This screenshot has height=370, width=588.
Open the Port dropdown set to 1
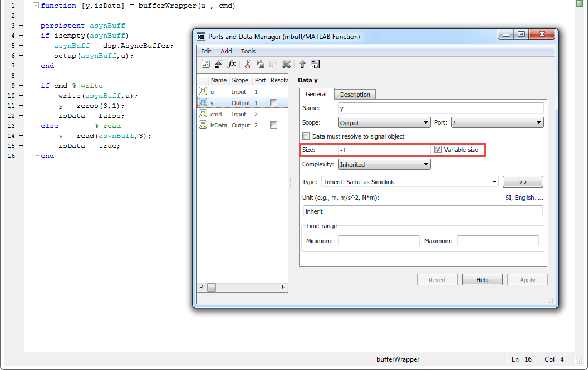click(x=497, y=122)
